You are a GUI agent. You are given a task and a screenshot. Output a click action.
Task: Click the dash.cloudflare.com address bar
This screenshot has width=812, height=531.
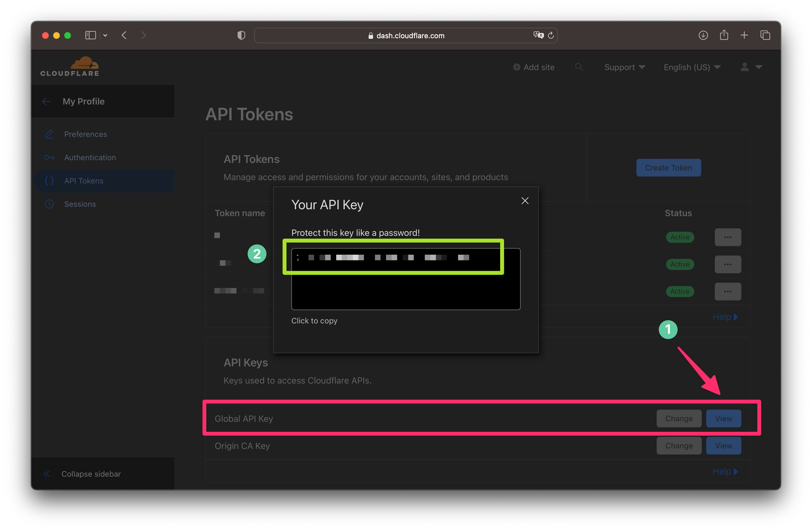(406, 35)
